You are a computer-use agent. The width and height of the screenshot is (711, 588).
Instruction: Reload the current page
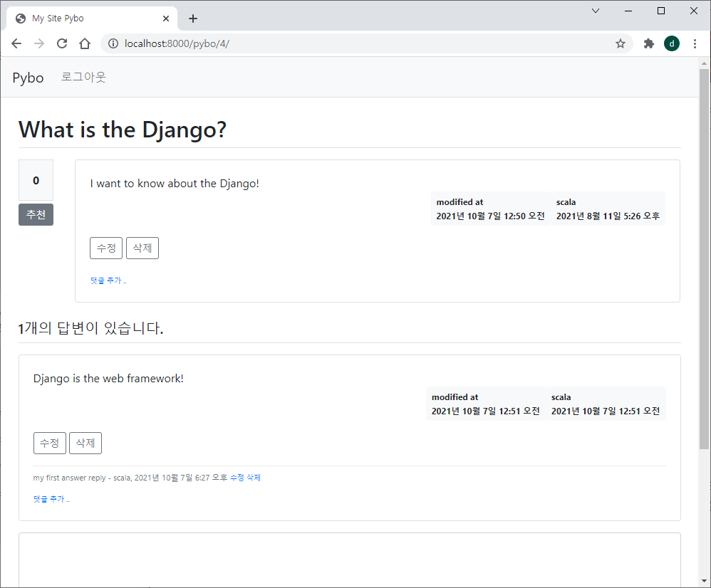(x=62, y=43)
